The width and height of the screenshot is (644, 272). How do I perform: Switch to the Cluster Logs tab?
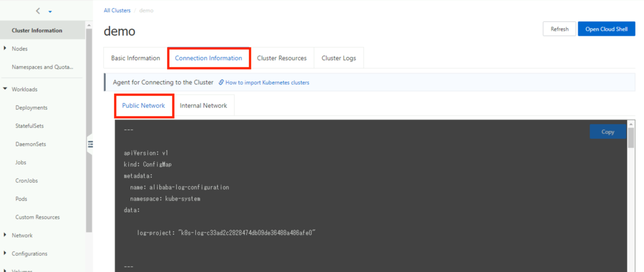[339, 58]
